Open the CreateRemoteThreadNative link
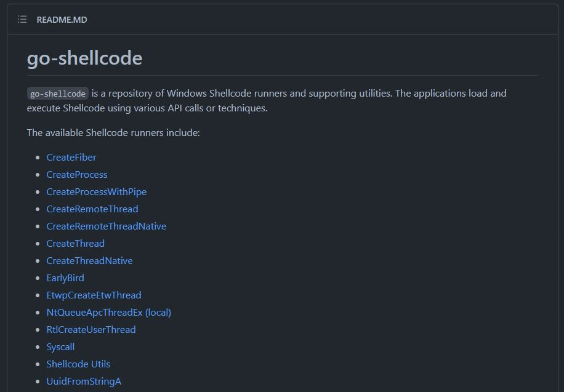 tap(105, 226)
